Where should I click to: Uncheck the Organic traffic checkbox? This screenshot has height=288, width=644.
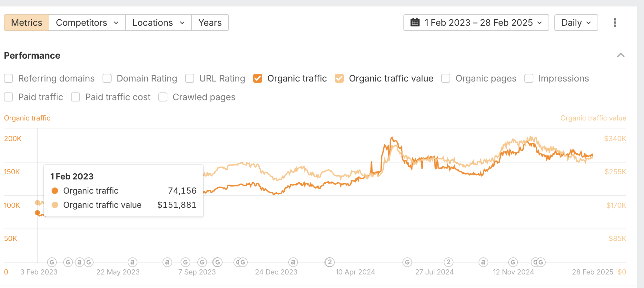258,79
